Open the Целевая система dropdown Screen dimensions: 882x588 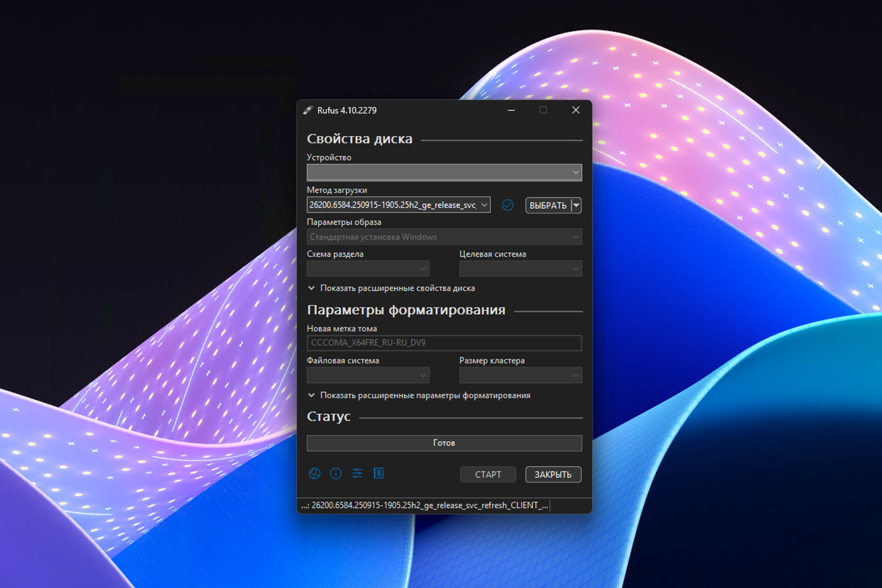[x=520, y=269]
